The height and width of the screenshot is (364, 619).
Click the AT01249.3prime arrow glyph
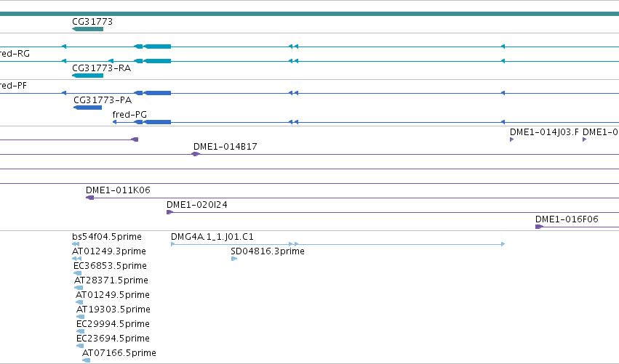(76, 259)
